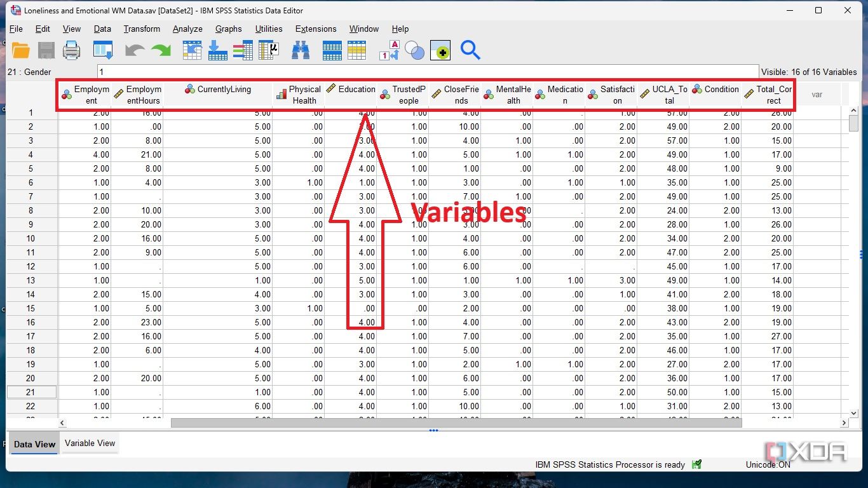Viewport: 868px width, 488px height.
Task: Open search with the magnifying glass icon
Action: coord(470,50)
